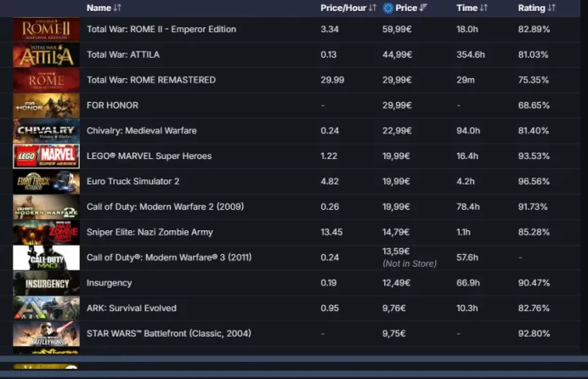Open LEGO MARVEL Super Heroes title
The width and height of the screenshot is (588, 379).
click(149, 156)
